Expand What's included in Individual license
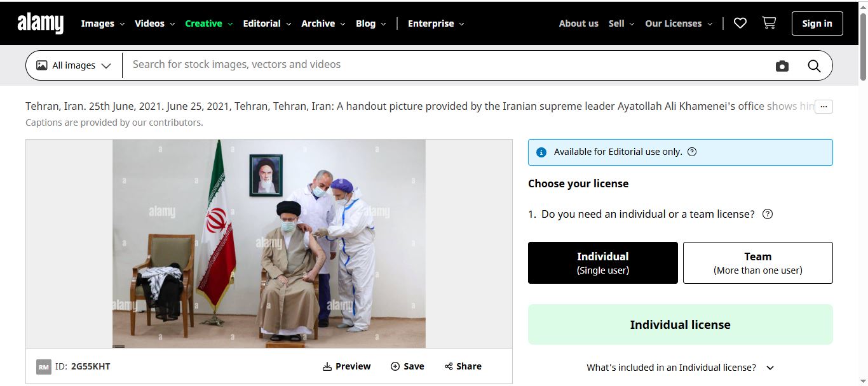 point(680,368)
